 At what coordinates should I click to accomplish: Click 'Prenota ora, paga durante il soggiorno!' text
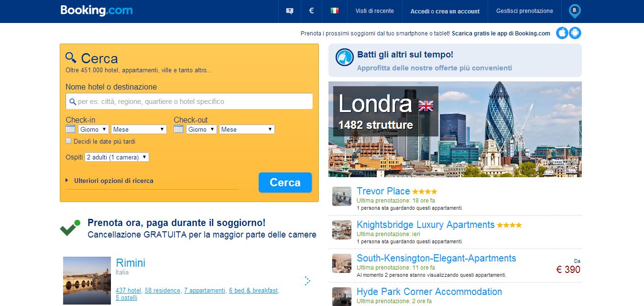176,223
